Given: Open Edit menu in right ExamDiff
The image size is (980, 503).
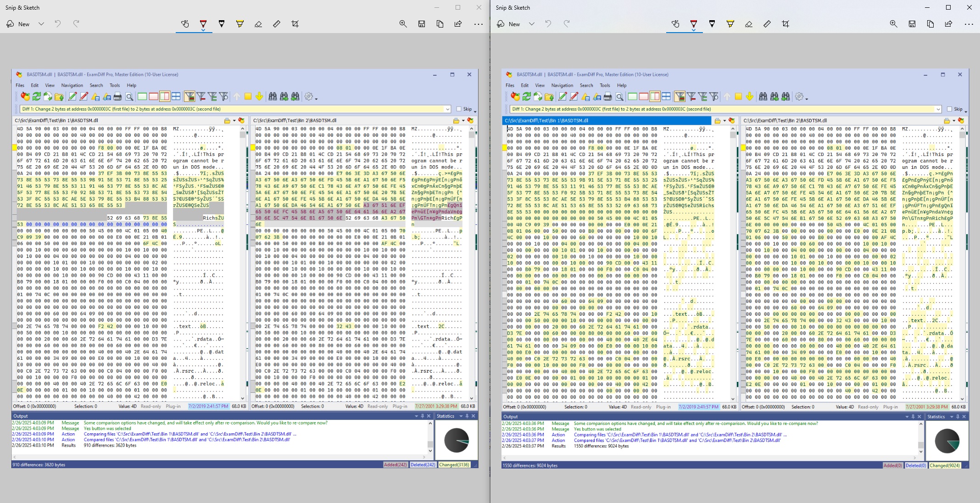Looking at the screenshot, I should (525, 85).
